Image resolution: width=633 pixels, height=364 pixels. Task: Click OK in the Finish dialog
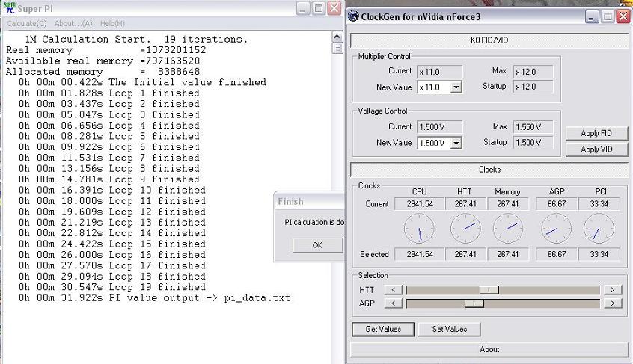317,245
